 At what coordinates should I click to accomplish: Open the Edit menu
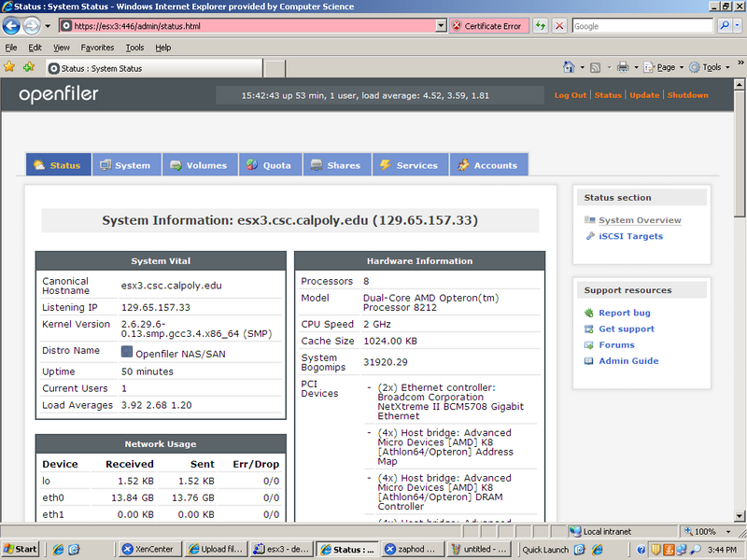(x=35, y=48)
